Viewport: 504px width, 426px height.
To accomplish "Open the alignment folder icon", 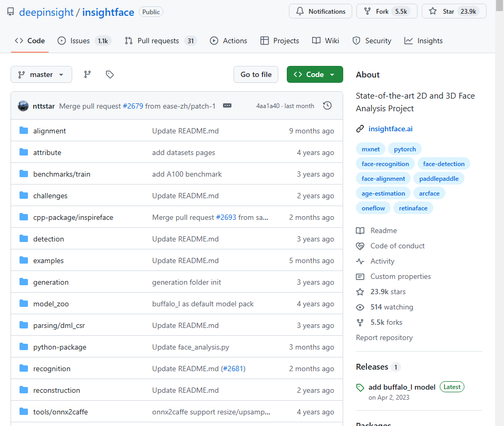I will (24, 131).
